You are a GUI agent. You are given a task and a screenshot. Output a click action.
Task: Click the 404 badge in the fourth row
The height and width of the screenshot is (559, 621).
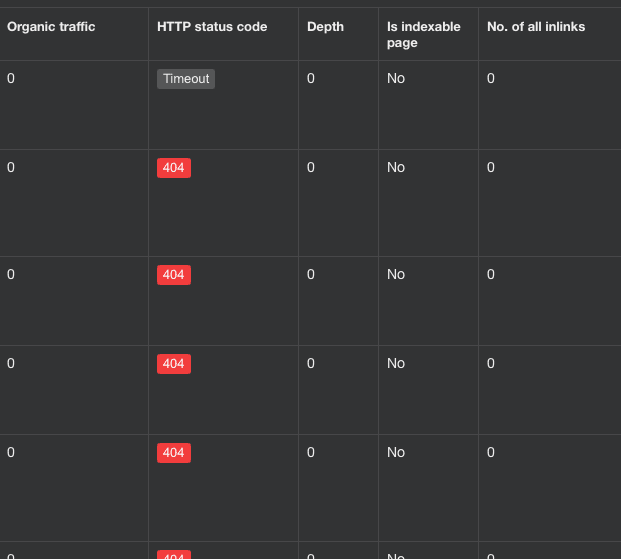173,364
